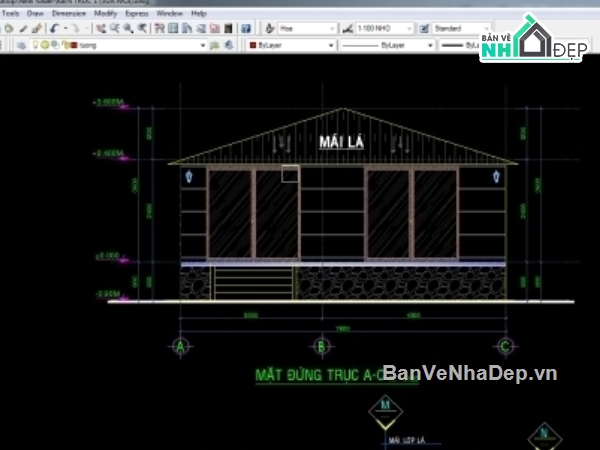Toggle the light bulb on tuong layer

point(36,45)
